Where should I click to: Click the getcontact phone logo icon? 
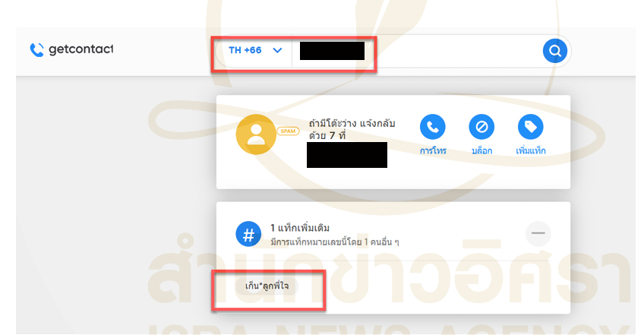pyautogui.click(x=37, y=49)
